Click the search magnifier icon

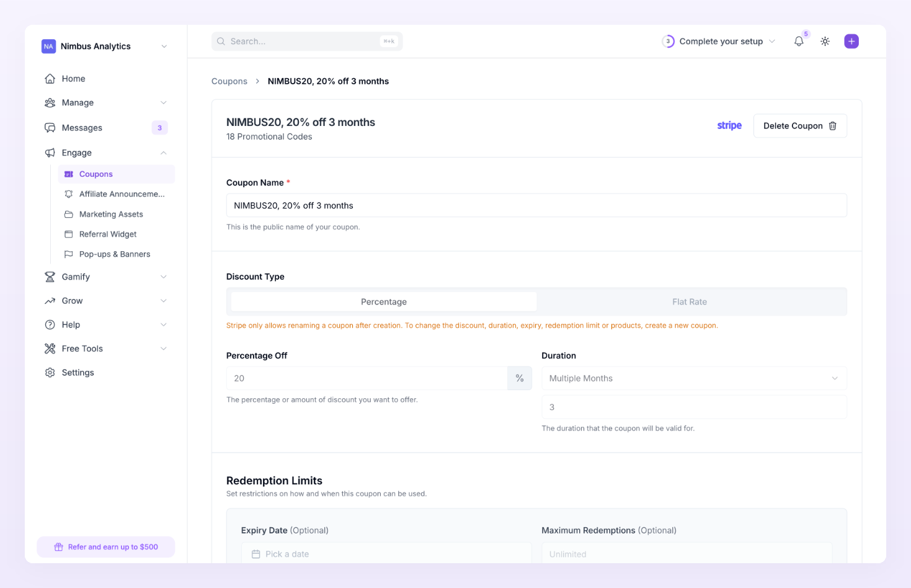point(221,42)
